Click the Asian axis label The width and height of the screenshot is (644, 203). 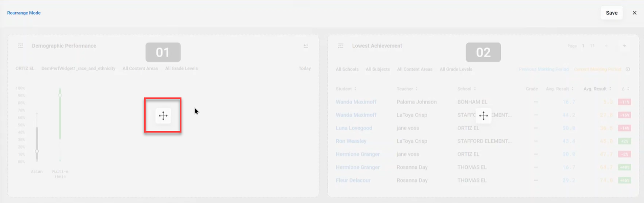[x=37, y=171]
